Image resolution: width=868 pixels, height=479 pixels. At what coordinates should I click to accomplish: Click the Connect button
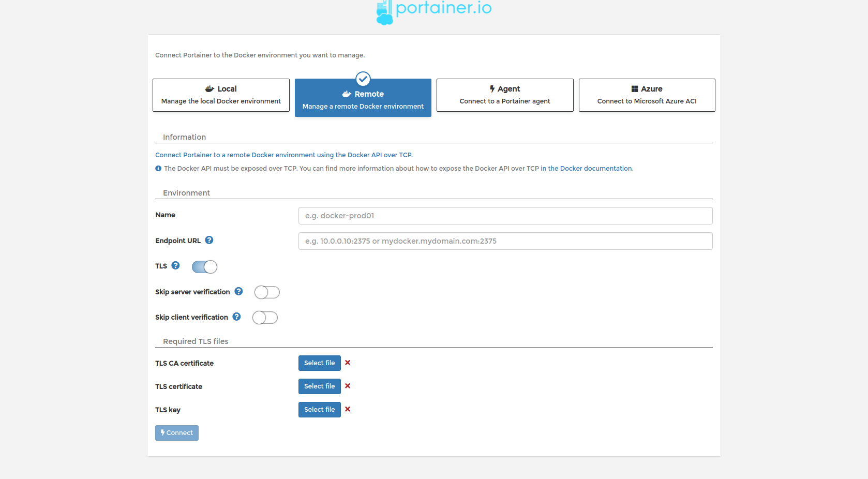tap(177, 433)
